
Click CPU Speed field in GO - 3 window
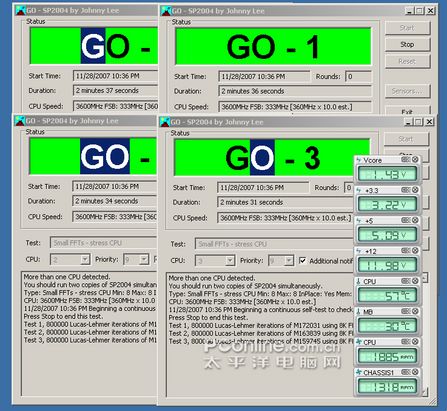click(x=285, y=218)
